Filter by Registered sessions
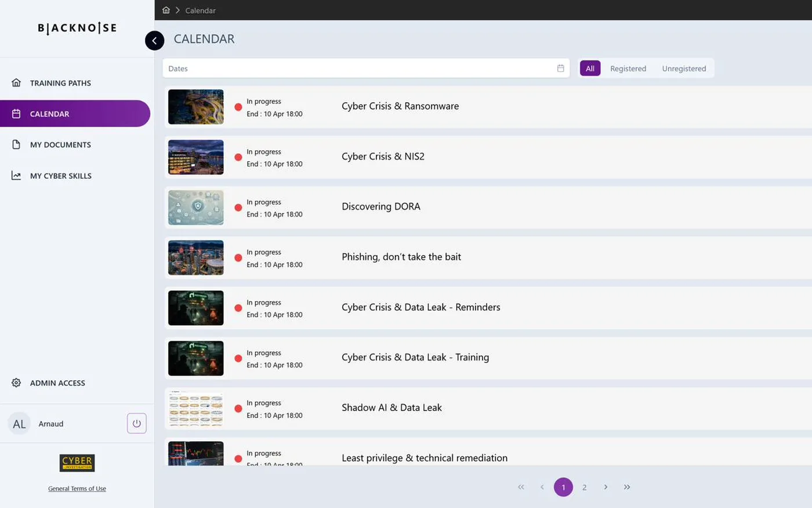 coord(628,69)
